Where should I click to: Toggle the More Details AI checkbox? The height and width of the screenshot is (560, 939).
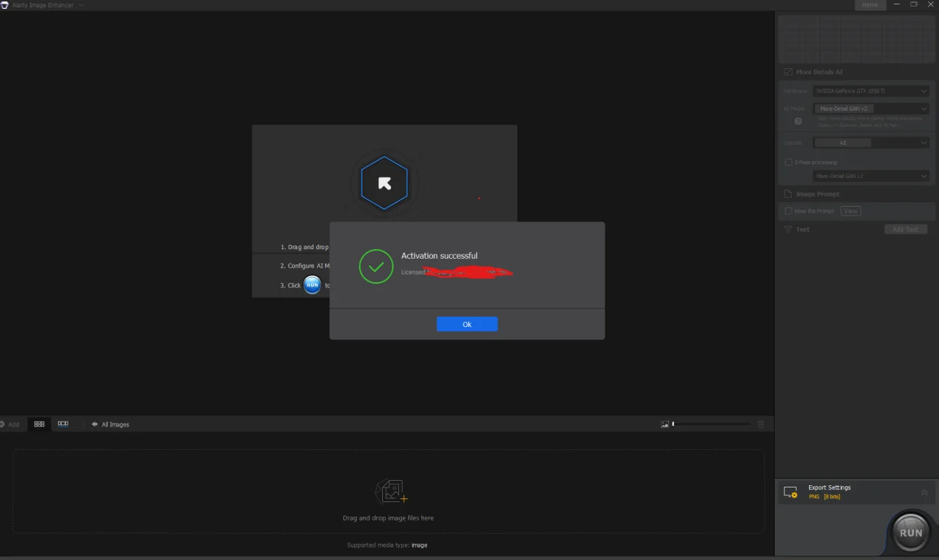788,72
